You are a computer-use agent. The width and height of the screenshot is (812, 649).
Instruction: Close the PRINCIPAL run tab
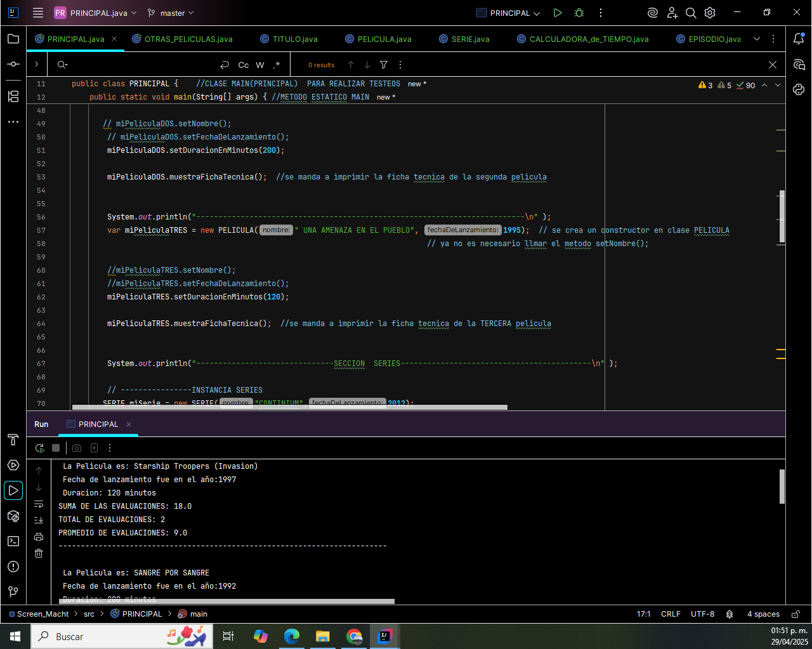(x=129, y=424)
